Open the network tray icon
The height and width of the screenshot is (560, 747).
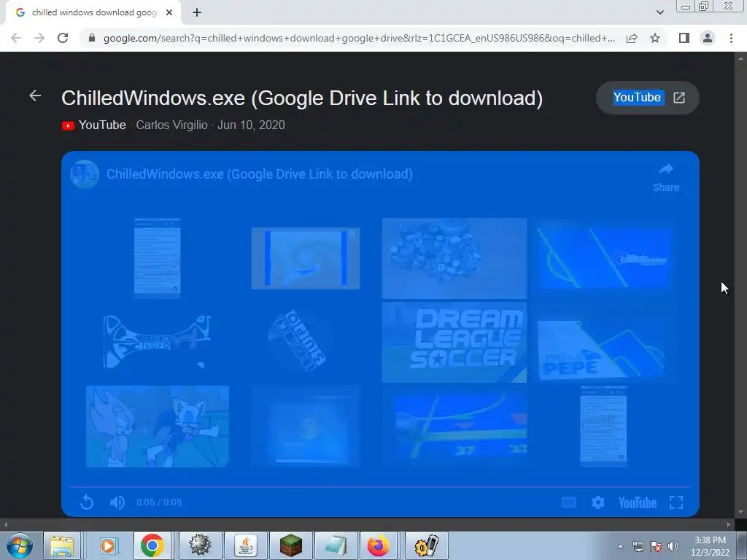coord(638,546)
